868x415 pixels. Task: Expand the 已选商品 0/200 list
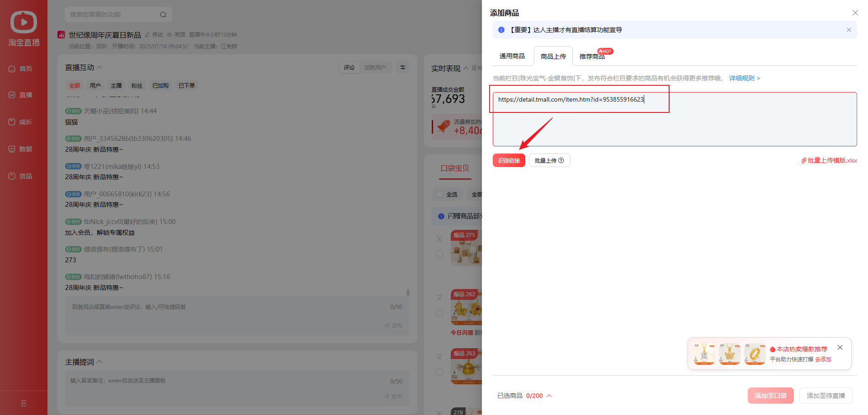click(x=549, y=396)
